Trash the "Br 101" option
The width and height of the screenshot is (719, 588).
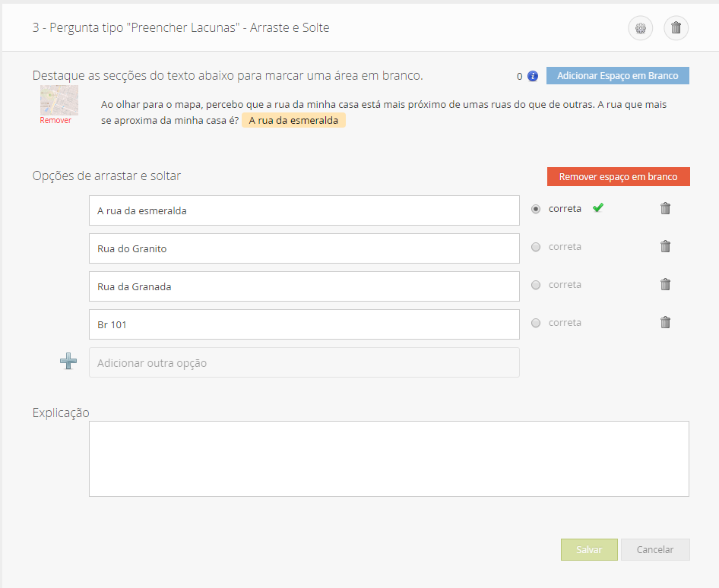pos(665,322)
